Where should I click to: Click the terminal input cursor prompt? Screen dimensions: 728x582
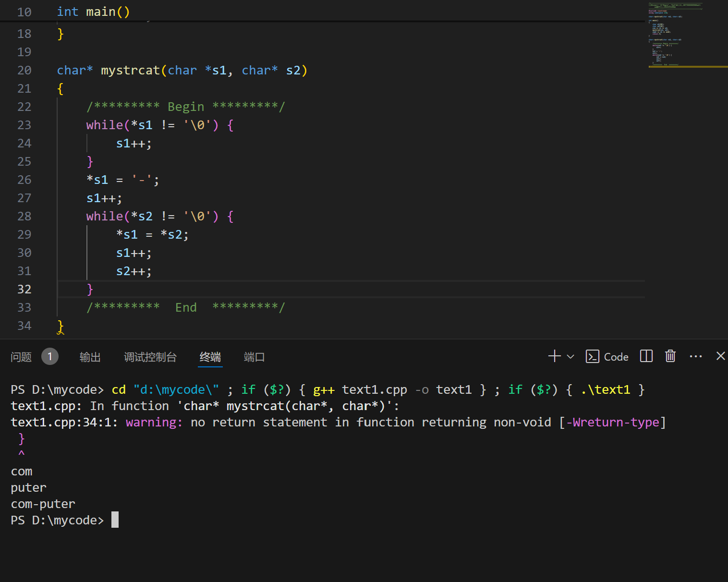115,520
